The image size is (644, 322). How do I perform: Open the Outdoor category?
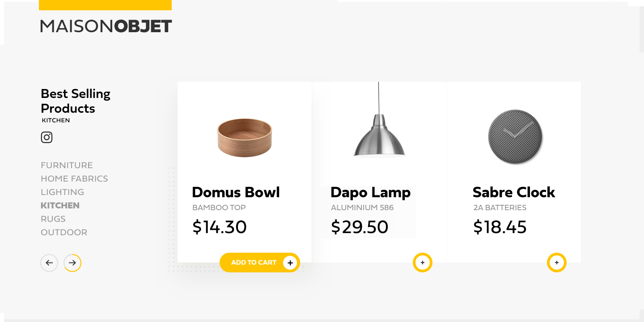pyautogui.click(x=64, y=232)
